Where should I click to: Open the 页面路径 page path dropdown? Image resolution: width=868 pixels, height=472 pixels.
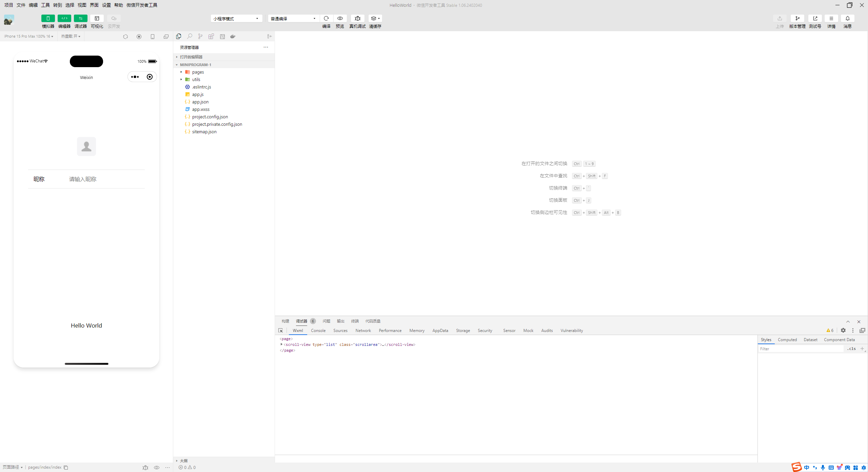13,467
